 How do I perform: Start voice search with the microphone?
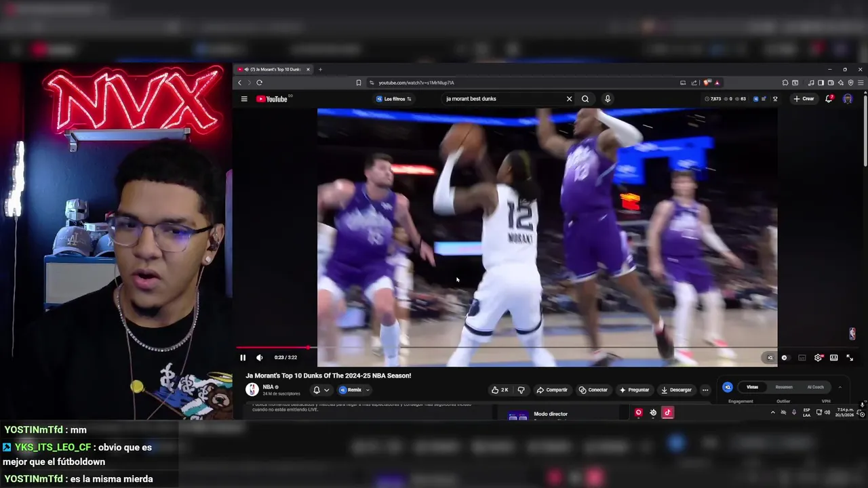pos(608,99)
